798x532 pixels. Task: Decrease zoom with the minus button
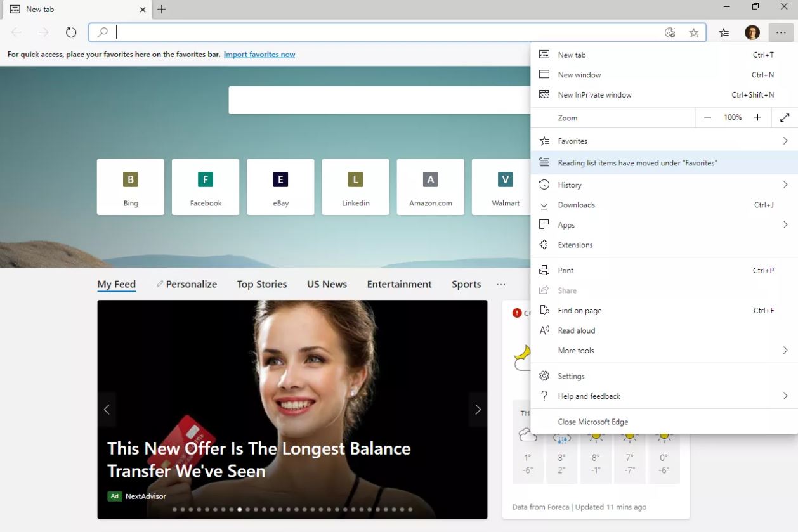point(708,117)
